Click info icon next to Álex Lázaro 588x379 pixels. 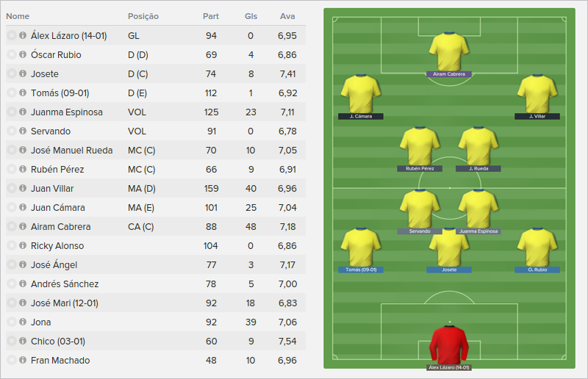coord(23,35)
